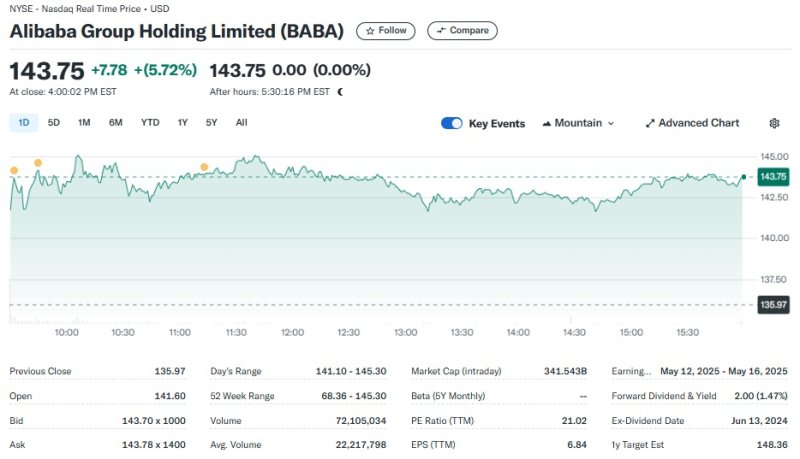Open the Advanced Chart link

coord(692,123)
